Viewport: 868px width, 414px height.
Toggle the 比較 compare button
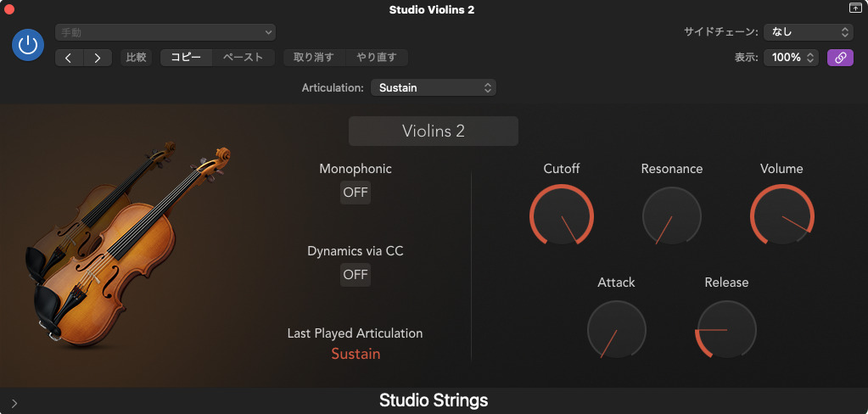(x=136, y=58)
